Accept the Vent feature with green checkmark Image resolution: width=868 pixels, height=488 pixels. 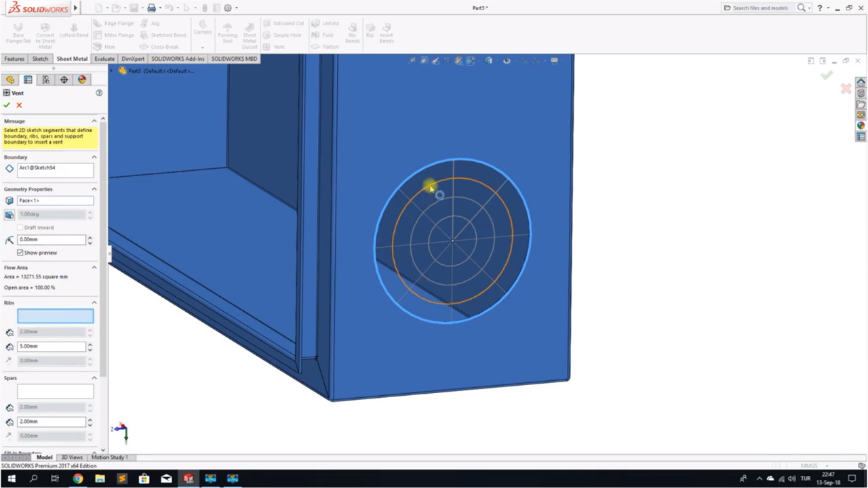7,105
